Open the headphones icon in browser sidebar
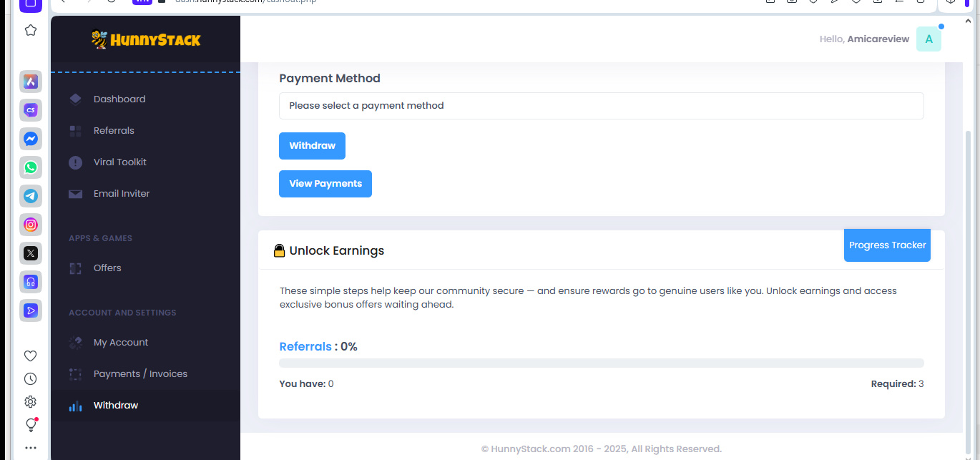Viewport: 980px width, 460px height. (x=31, y=282)
